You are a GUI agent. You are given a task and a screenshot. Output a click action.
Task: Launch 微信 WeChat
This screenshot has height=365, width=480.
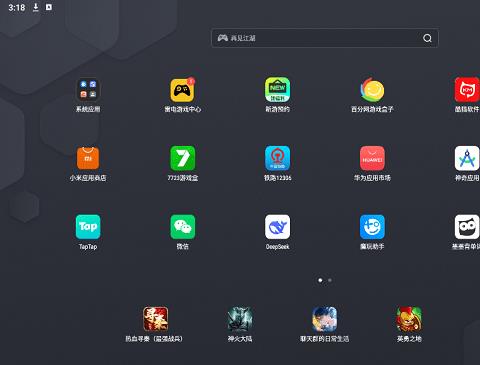point(183,227)
